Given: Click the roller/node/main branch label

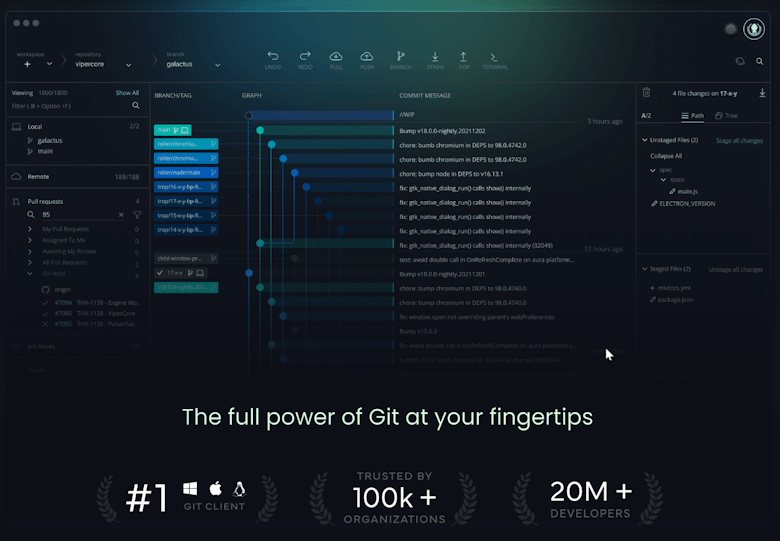Looking at the screenshot, I should [x=186, y=173].
